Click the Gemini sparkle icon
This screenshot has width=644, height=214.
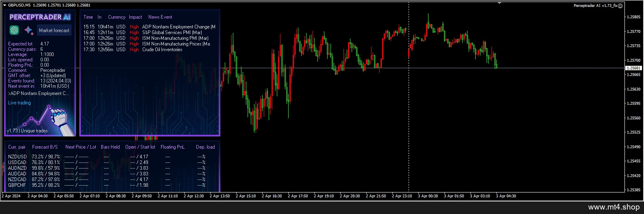pos(28,30)
